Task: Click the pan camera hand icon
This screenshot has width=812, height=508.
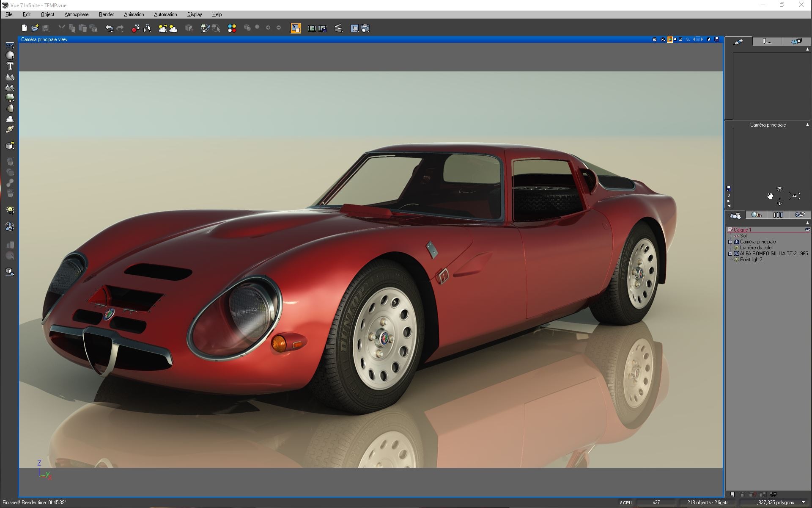Action: point(770,196)
